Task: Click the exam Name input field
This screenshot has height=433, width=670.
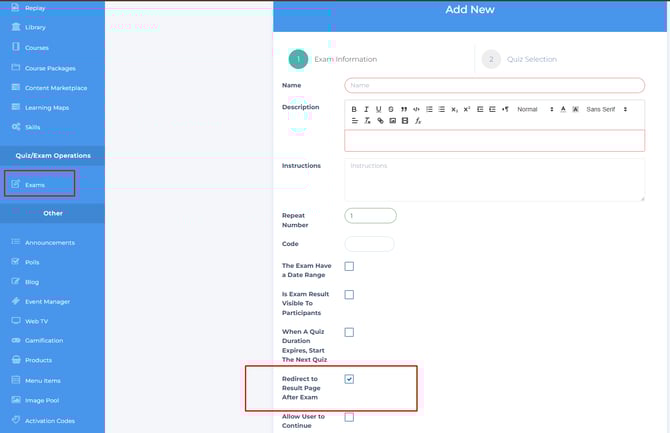Action: pos(494,85)
